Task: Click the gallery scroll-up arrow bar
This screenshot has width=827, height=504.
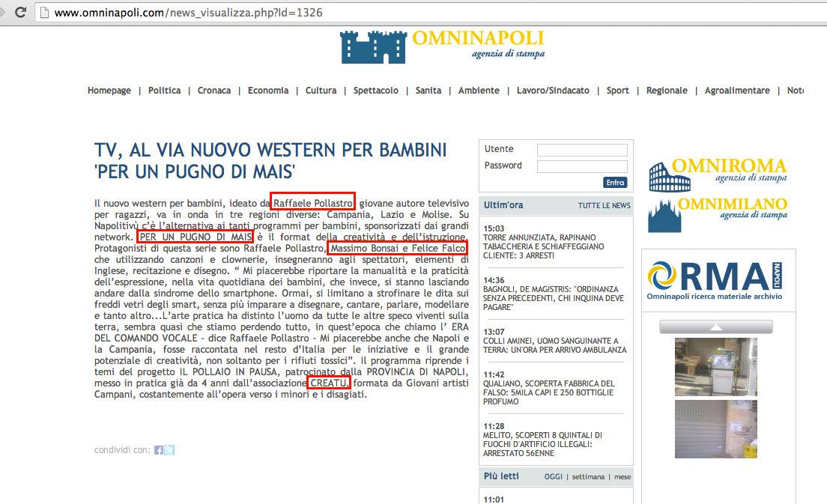Action: point(715,327)
